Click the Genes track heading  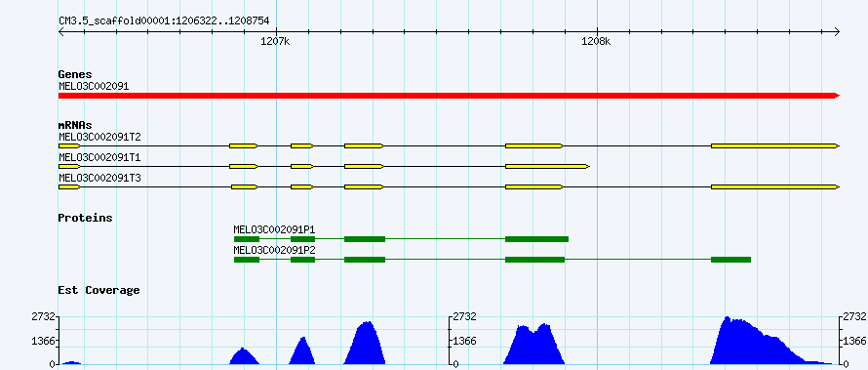(x=75, y=74)
